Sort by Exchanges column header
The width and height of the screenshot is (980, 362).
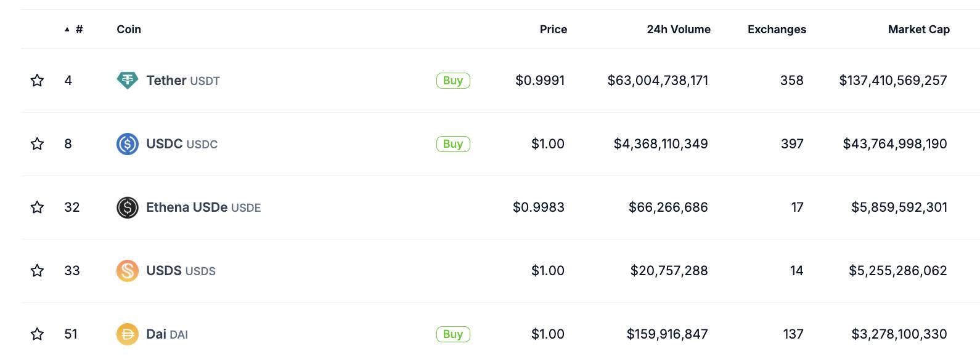777,30
